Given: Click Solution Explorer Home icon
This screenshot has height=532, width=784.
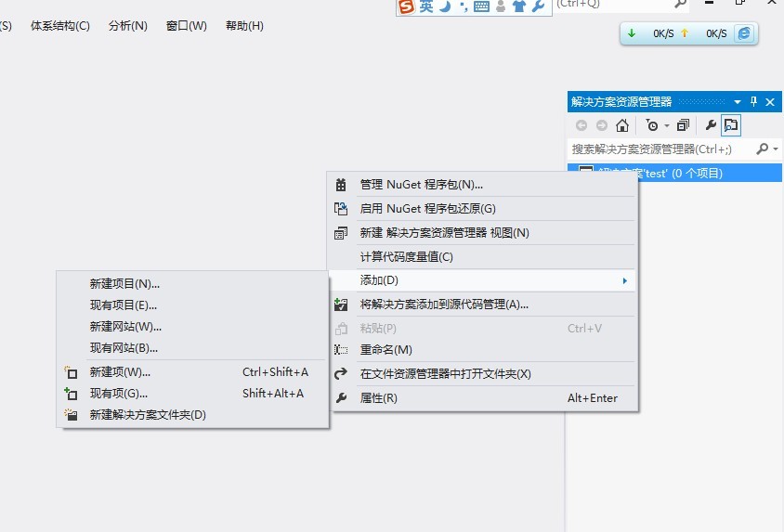Looking at the screenshot, I should click(622, 125).
